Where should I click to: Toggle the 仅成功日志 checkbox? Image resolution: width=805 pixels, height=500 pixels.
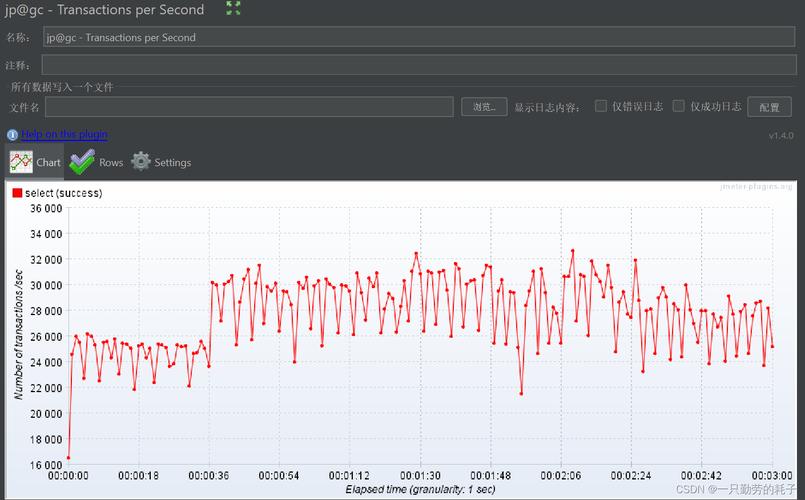[x=679, y=106]
